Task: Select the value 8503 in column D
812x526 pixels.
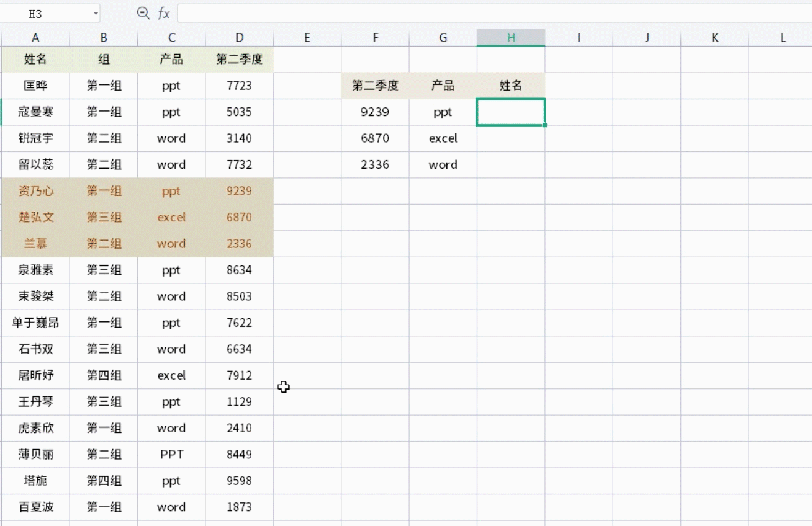Action: click(240, 296)
